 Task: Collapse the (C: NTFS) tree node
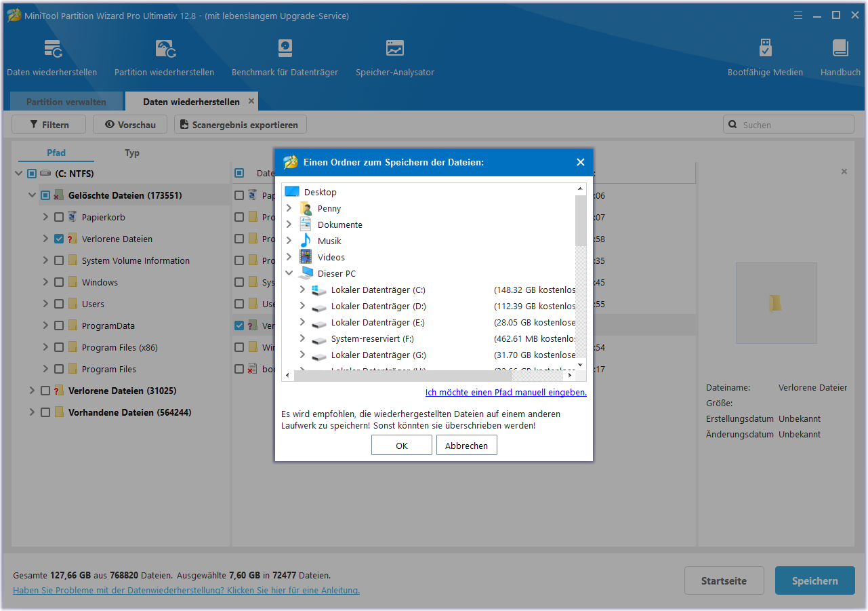click(18, 174)
